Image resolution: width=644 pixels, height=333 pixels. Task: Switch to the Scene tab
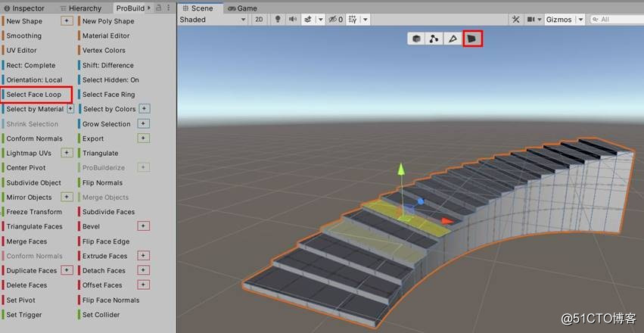pos(198,8)
